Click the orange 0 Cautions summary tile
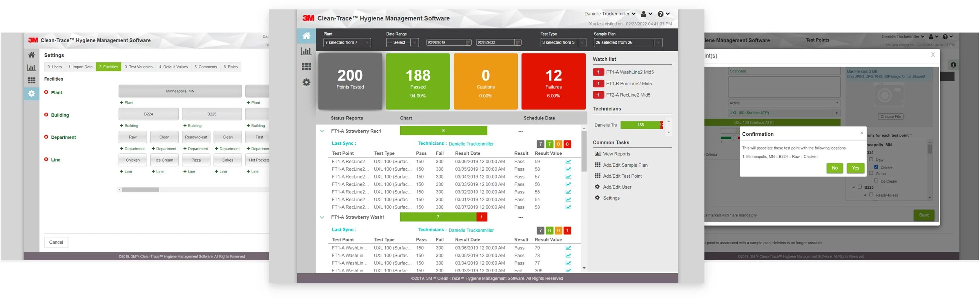The width and height of the screenshot is (980, 299). coord(486,81)
